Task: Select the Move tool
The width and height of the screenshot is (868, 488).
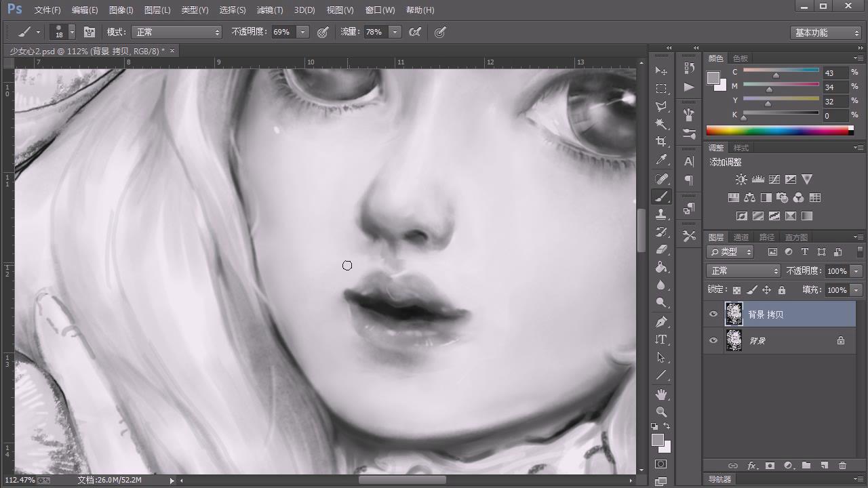Action: pyautogui.click(x=661, y=71)
